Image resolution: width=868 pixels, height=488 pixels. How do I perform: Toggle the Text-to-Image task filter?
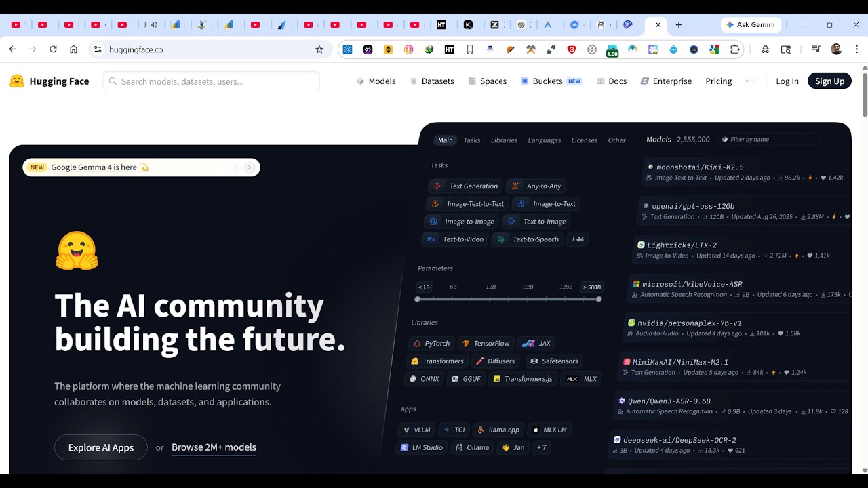[x=536, y=222]
